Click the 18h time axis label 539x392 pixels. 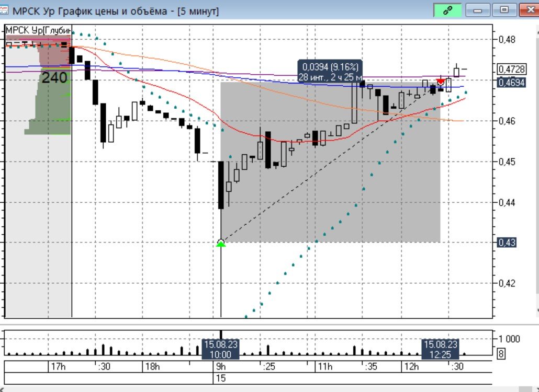pyautogui.click(x=152, y=366)
